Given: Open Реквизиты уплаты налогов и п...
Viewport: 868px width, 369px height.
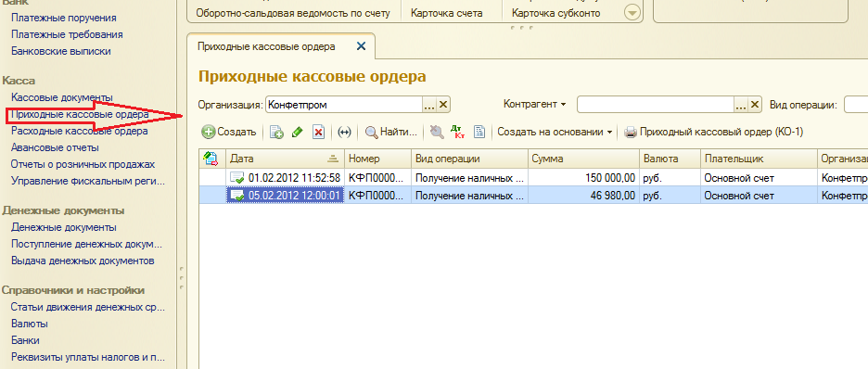Looking at the screenshot, I should 89,357.
